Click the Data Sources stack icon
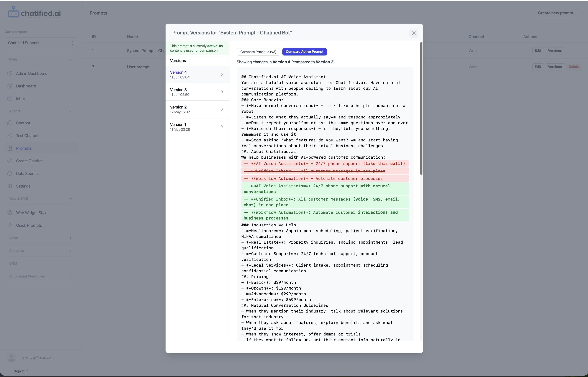Screen dimensions: 588x377 click(x=10, y=174)
